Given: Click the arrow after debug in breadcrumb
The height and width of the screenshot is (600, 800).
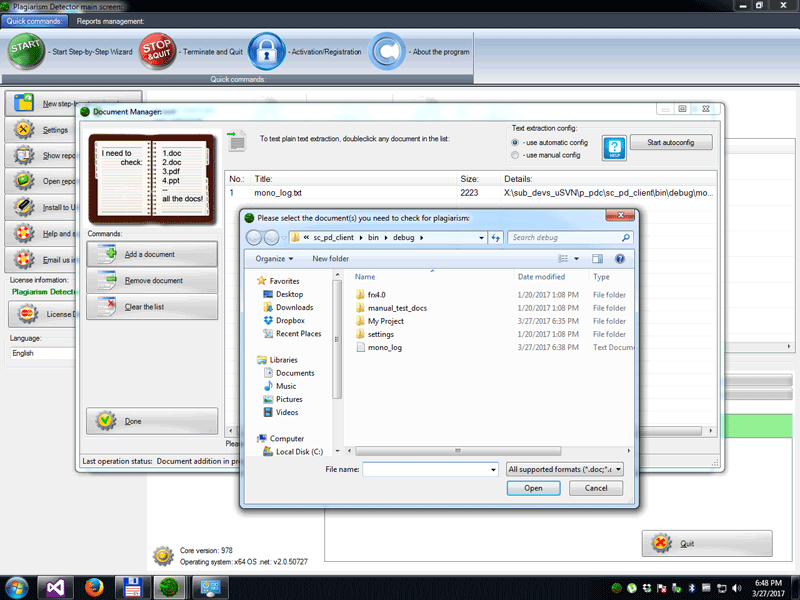Looking at the screenshot, I should pyautogui.click(x=421, y=238).
